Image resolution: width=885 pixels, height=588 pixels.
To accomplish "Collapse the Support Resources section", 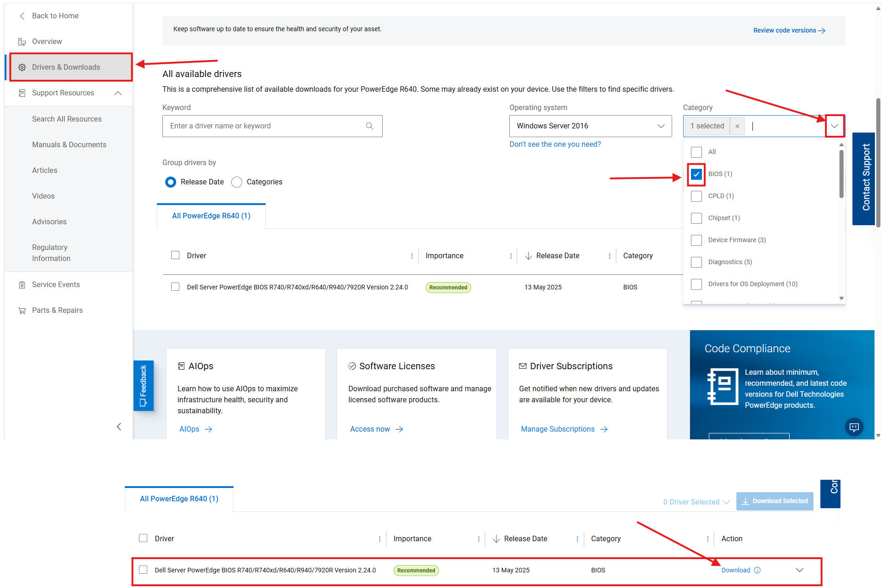I will pos(118,93).
